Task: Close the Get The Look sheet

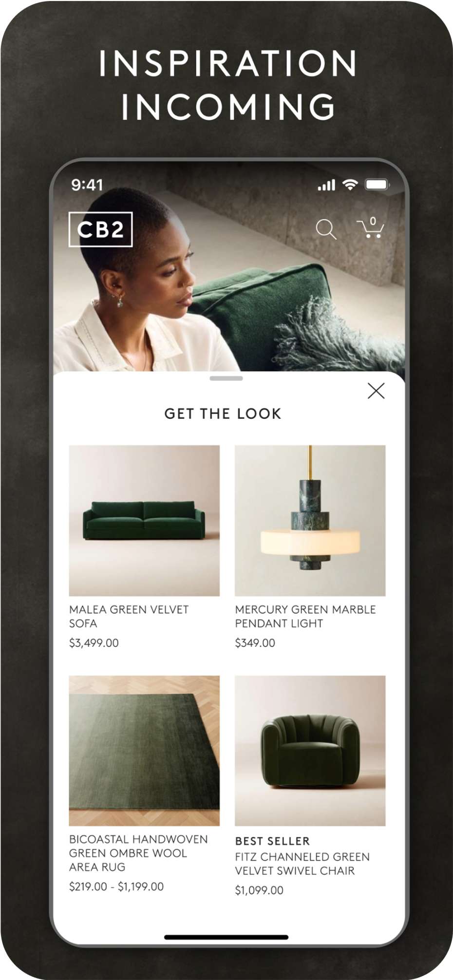Action: pos(376,391)
